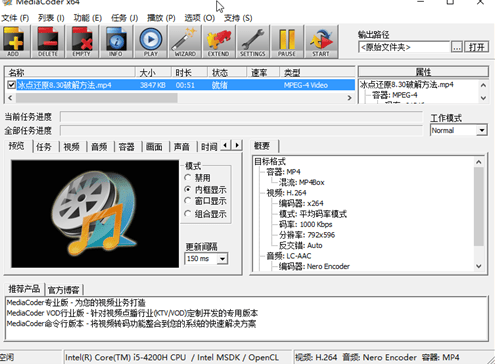495x364 pixels.
Task: Select tree item 视频: H.264
Action: coord(286,193)
